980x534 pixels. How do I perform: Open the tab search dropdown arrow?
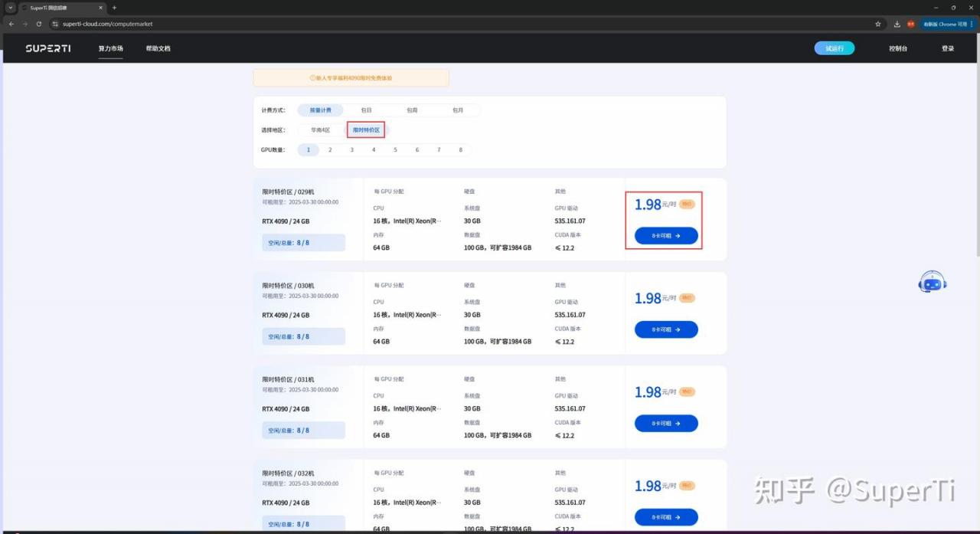pos(11,8)
